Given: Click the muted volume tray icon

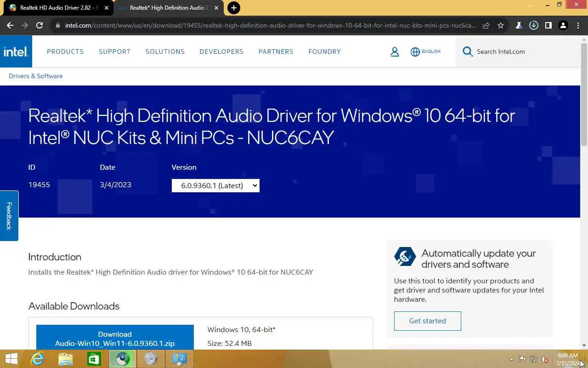Looking at the screenshot, I should (545, 359).
